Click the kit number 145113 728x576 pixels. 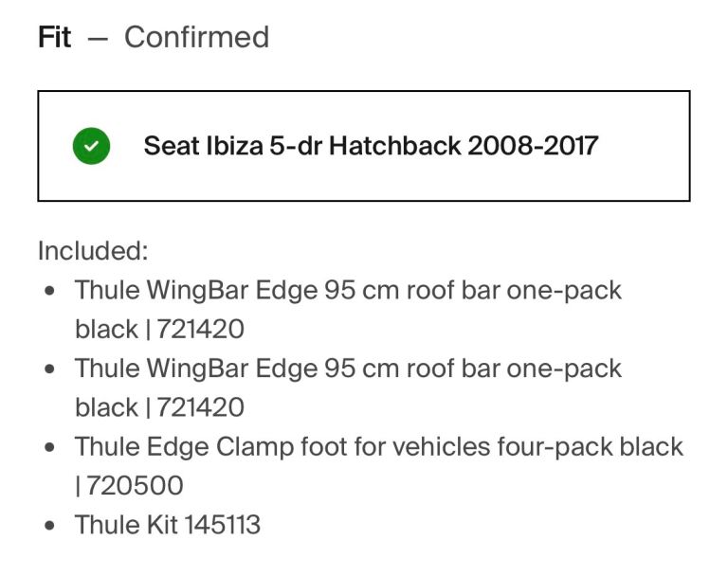pyautogui.click(x=223, y=524)
